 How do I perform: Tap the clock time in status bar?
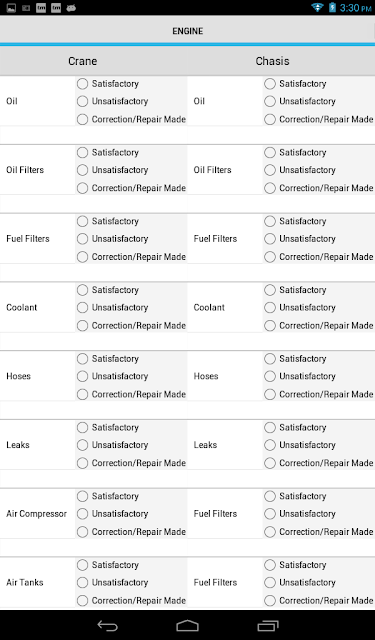(x=355, y=8)
